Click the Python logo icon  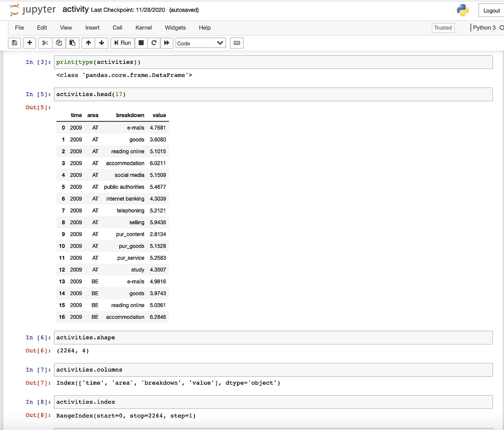[463, 10]
